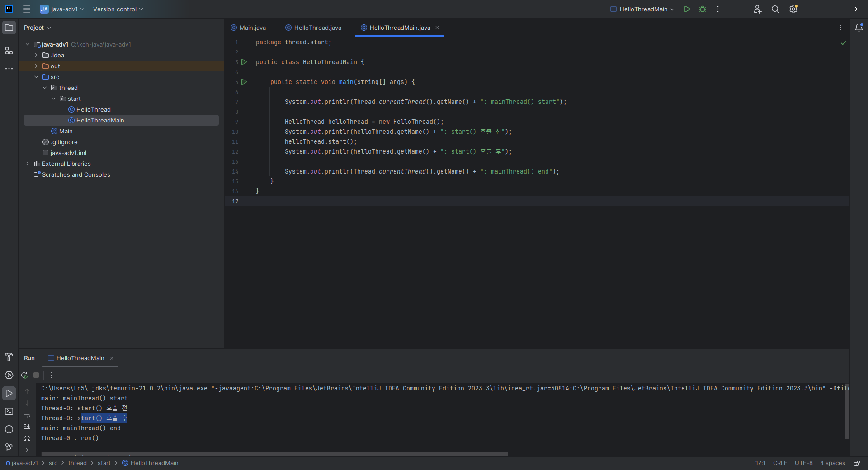Open the main hamburger menu
The image size is (868, 470).
click(27, 9)
